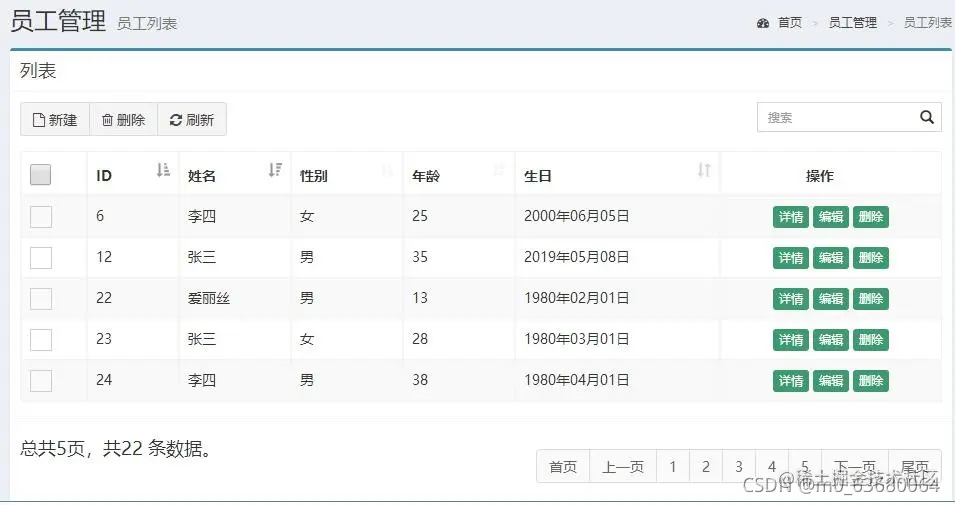Viewport: 955px width, 505px height.
Task: Click the magnifier search icon
Action: [926, 117]
